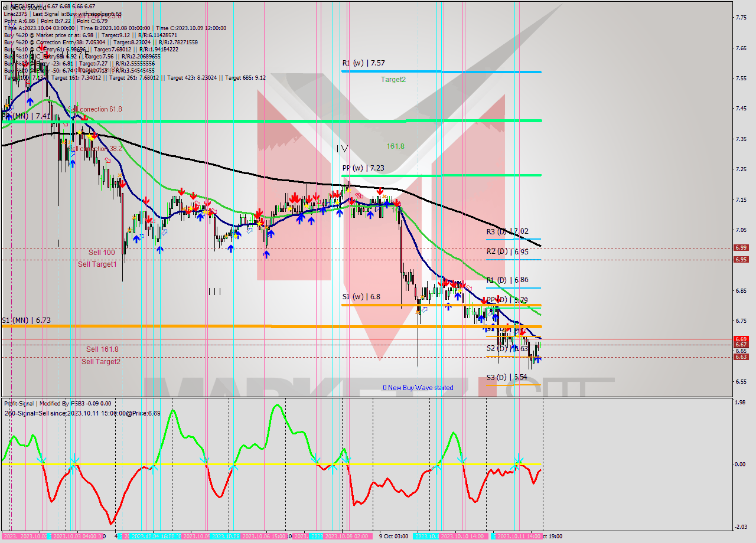Select the 'Sell 161.8' level label
The height and width of the screenshot is (543, 756).
tap(102, 349)
